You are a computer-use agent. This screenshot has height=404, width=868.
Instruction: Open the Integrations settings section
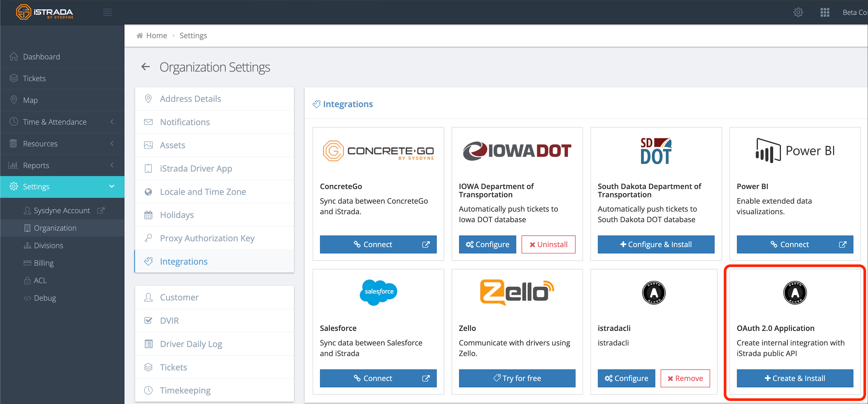click(184, 261)
